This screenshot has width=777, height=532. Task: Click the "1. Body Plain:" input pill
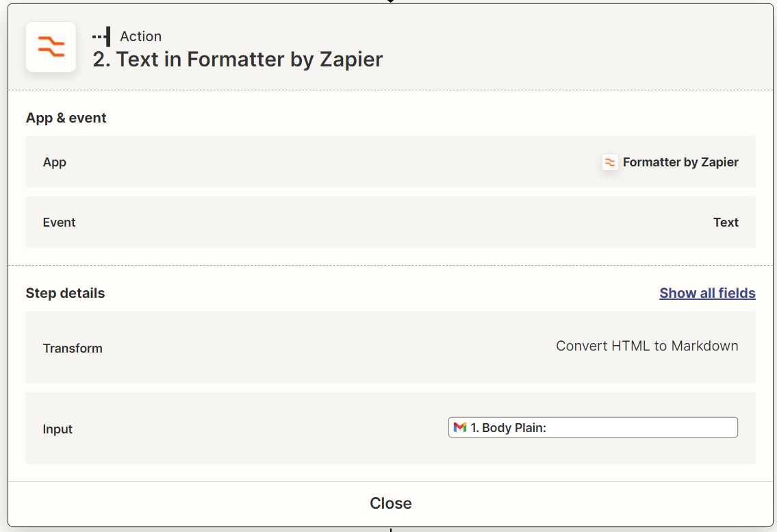(507, 427)
